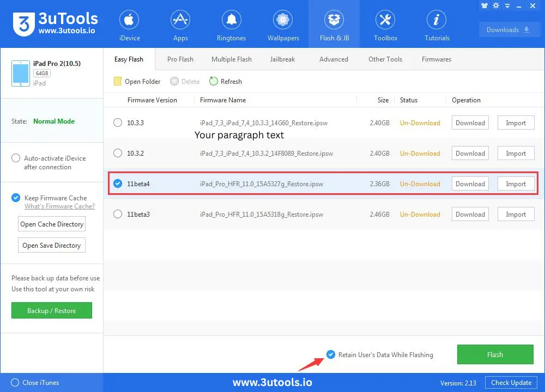Open the Apps section icon
The image size is (545, 392).
click(x=180, y=21)
